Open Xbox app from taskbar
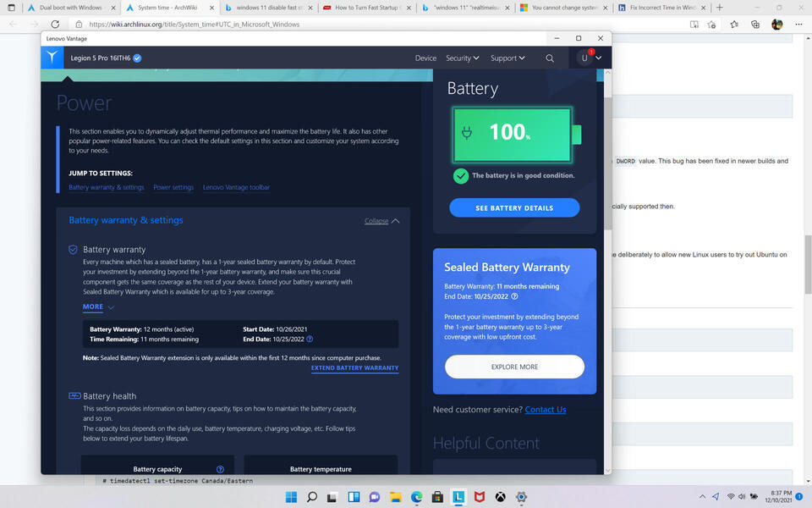The image size is (812, 508). [500, 497]
